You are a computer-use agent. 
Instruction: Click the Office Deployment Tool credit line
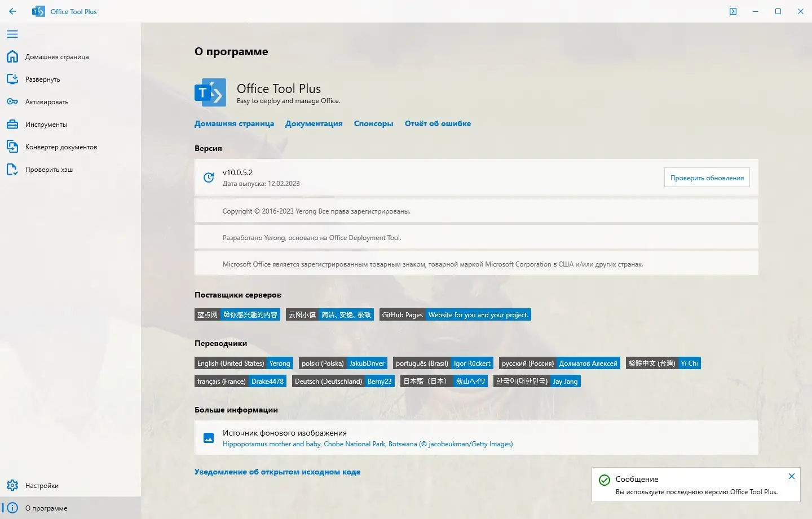(312, 238)
